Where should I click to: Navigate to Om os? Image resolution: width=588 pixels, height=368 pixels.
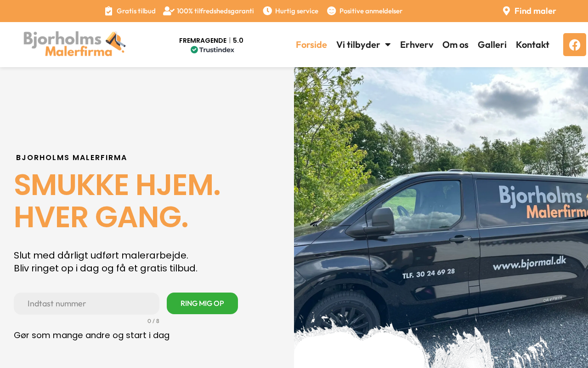click(x=455, y=45)
